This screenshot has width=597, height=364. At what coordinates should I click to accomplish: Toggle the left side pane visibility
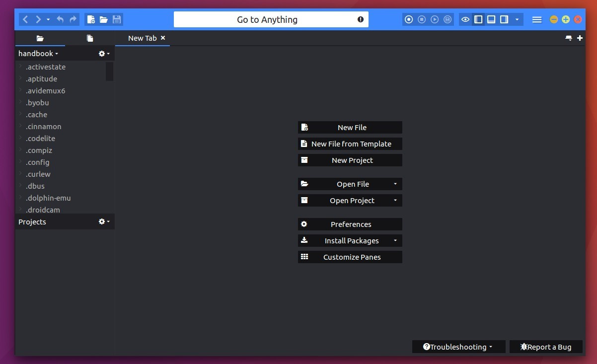pos(478,19)
